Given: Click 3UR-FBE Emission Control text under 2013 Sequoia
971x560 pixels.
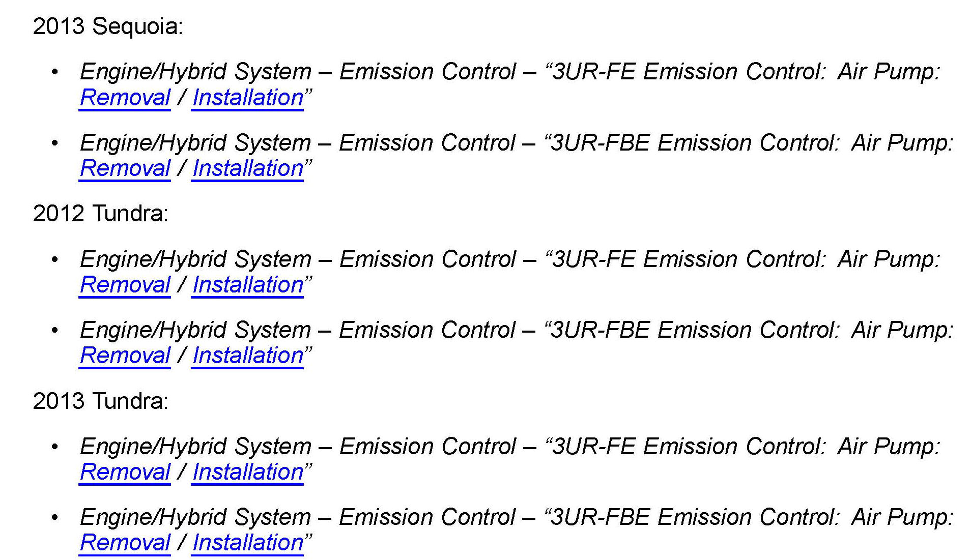Looking at the screenshot, I should pos(694,143).
